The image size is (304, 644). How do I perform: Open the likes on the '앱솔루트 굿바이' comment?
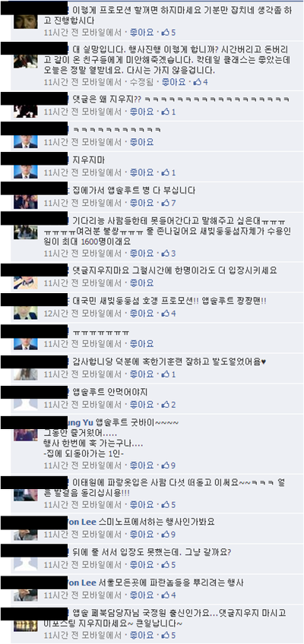coord(169,466)
